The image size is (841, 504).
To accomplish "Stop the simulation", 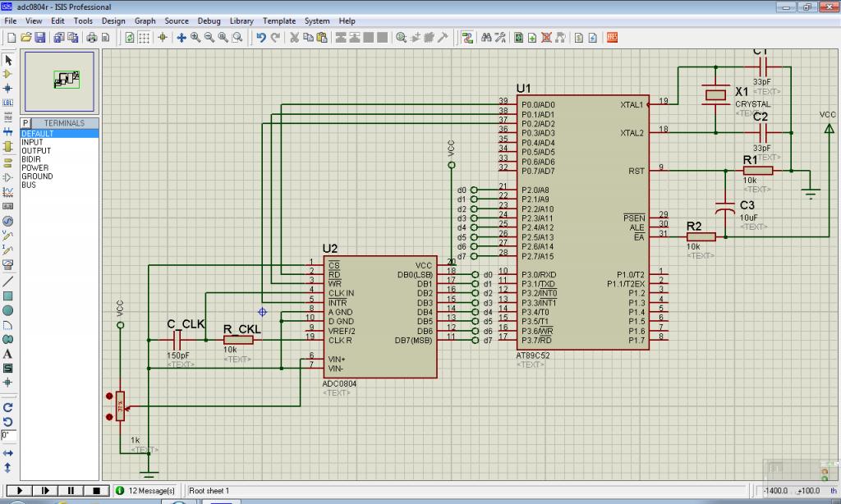I will click(x=97, y=491).
